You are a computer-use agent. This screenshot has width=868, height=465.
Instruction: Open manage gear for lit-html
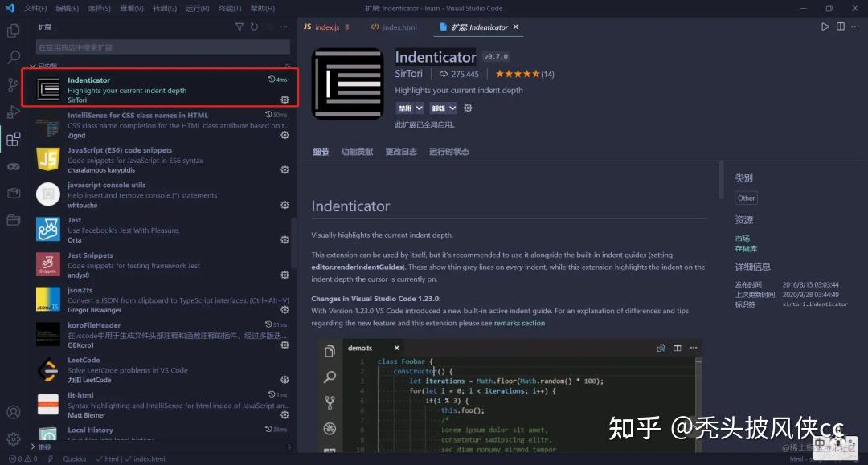click(285, 414)
